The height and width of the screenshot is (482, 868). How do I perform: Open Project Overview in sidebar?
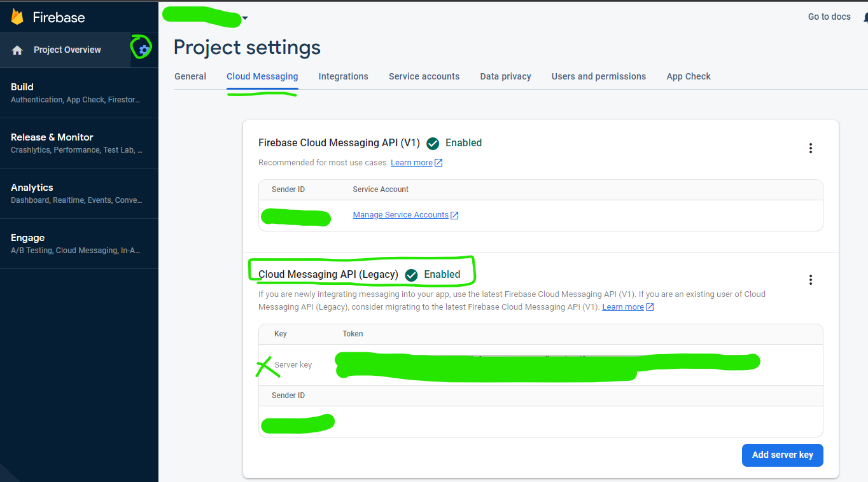(x=67, y=50)
